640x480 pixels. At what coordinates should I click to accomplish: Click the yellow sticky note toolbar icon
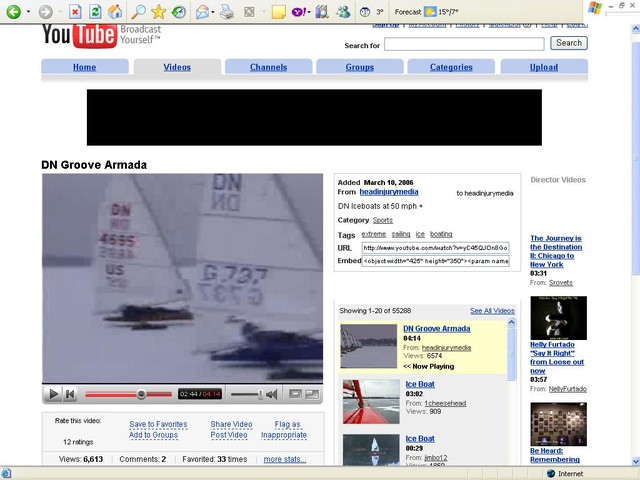[x=278, y=12]
